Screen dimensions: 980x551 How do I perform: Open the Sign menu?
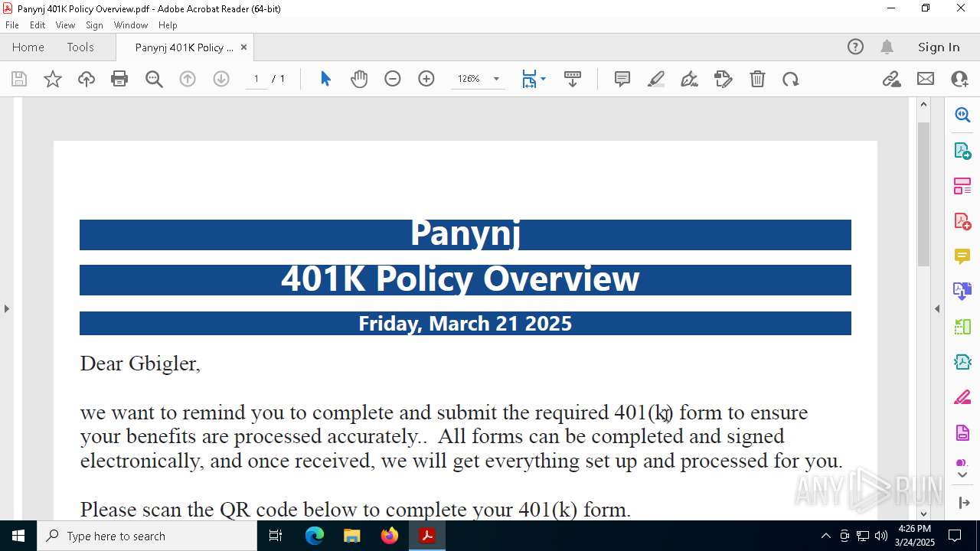click(x=94, y=25)
